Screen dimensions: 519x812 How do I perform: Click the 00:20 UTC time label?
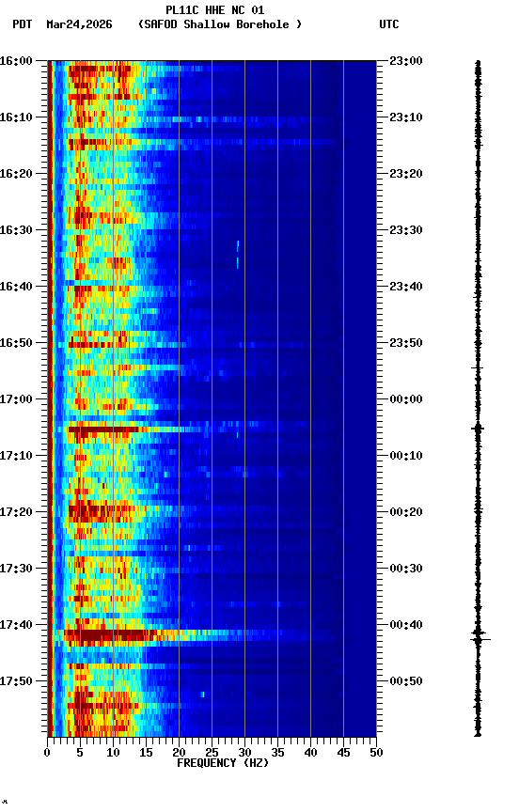click(x=406, y=512)
